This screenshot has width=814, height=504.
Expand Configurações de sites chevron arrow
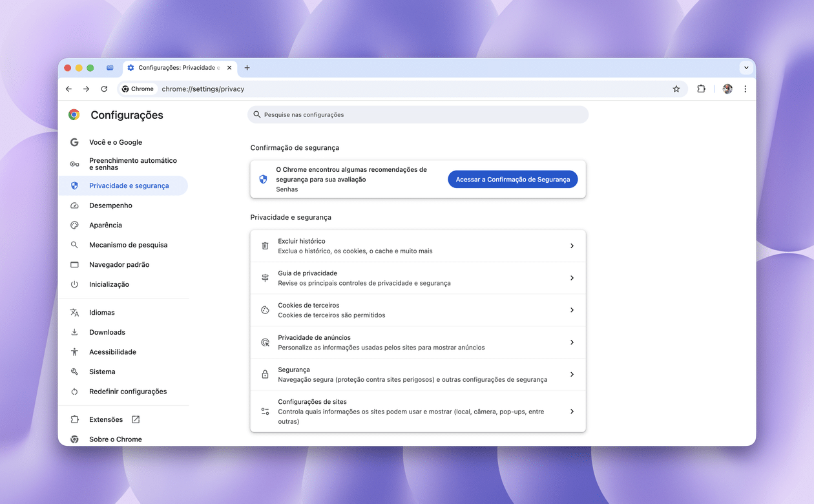572,412
